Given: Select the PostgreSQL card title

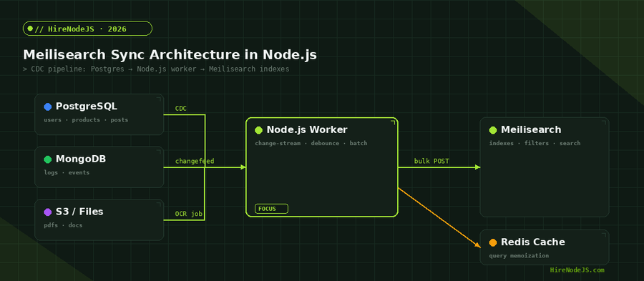Looking at the screenshot, I should 87,107.
